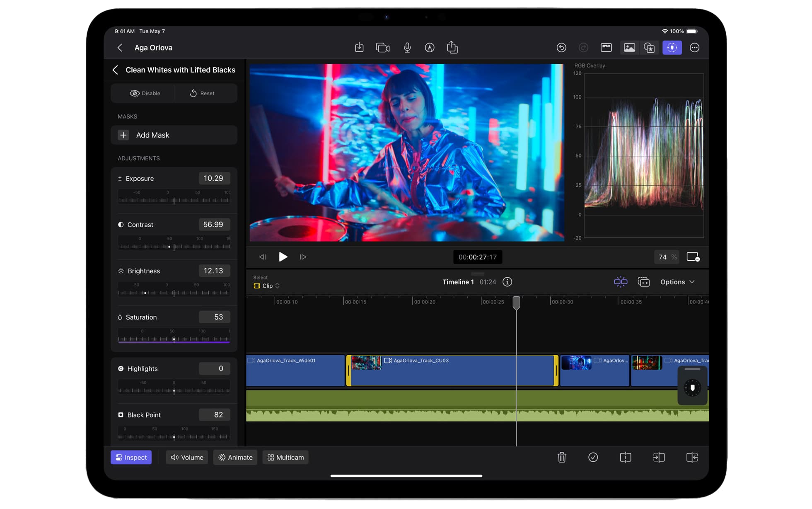812x509 pixels.
Task: Switch to the Animate tab
Action: pos(235,457)
